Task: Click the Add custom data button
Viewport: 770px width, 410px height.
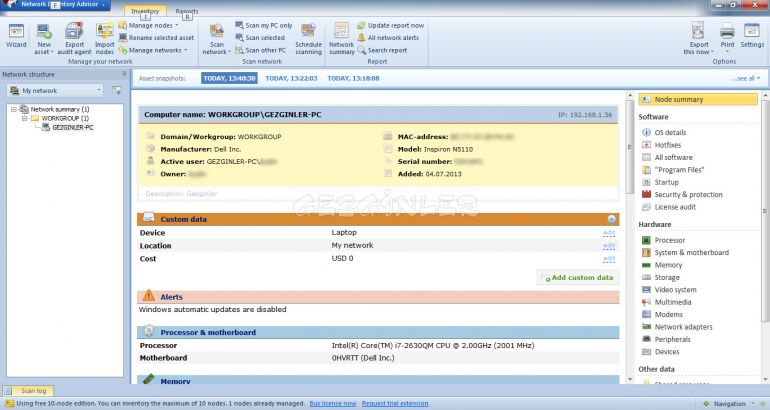Action: pyautogui.click(x=578, y=277)
